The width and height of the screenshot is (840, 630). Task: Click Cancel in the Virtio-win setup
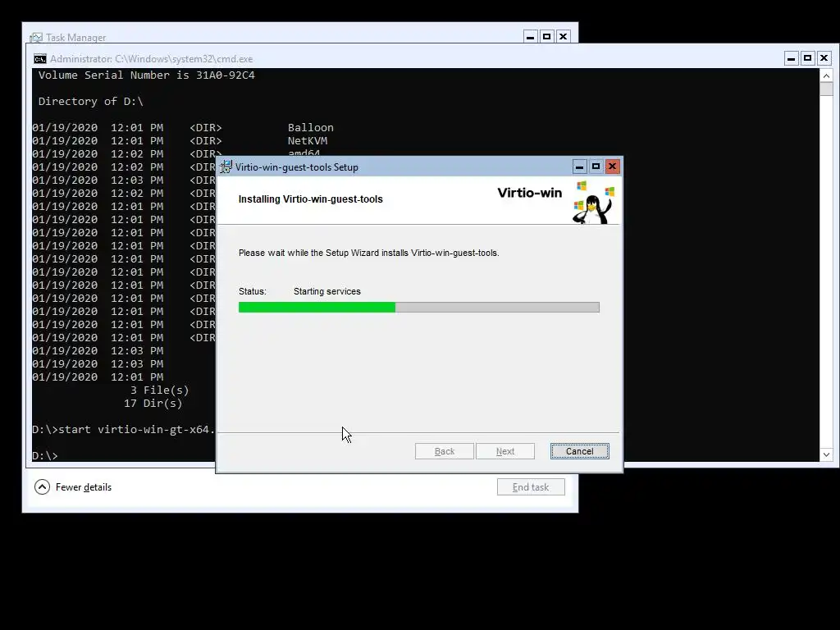pyautogui.click(x=580, y=451)
